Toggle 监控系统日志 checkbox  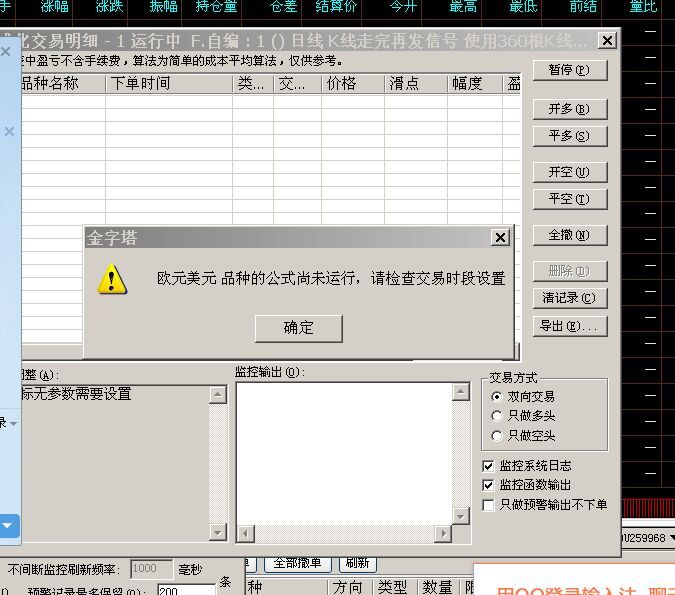click(x=488, y=466)
